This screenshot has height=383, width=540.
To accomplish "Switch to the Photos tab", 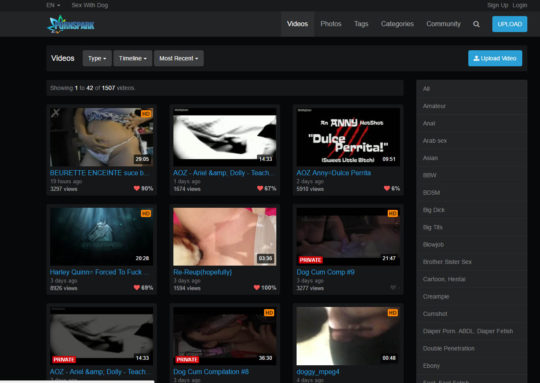I will (331, 24).
